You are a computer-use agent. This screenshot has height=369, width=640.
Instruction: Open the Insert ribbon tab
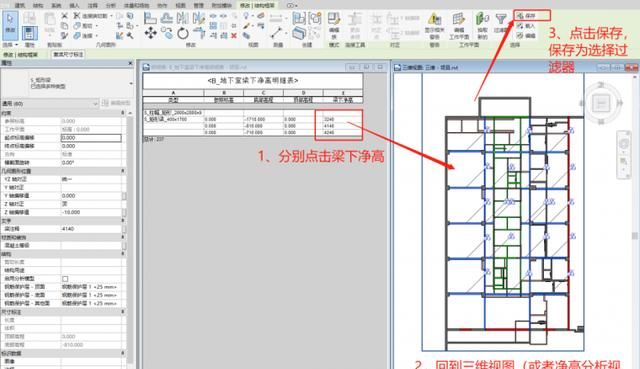click(74, 5)
